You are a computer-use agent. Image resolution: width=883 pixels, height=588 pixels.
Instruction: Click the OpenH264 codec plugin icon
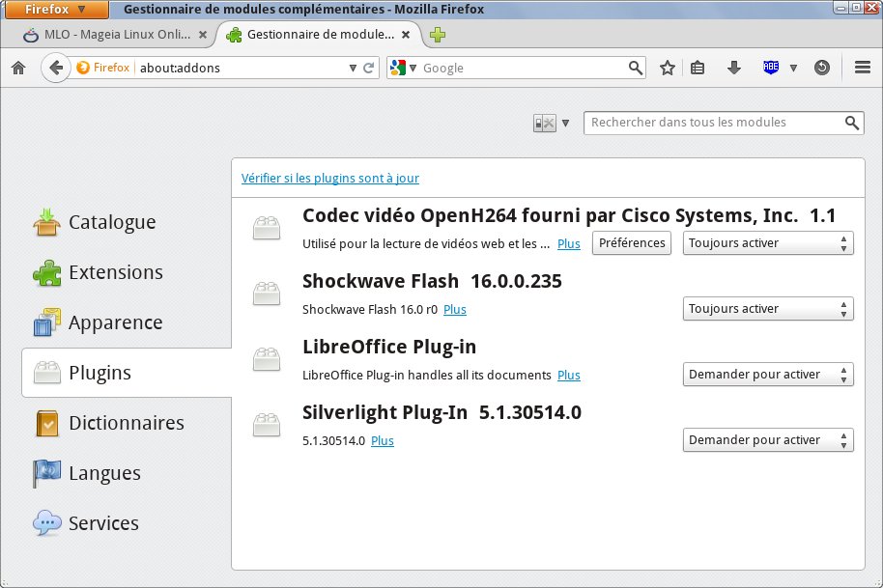pos(267,228)
